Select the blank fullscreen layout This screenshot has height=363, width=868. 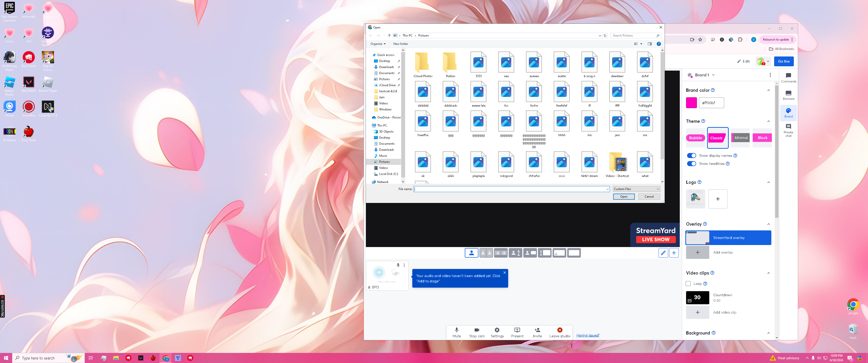[574, 253]
